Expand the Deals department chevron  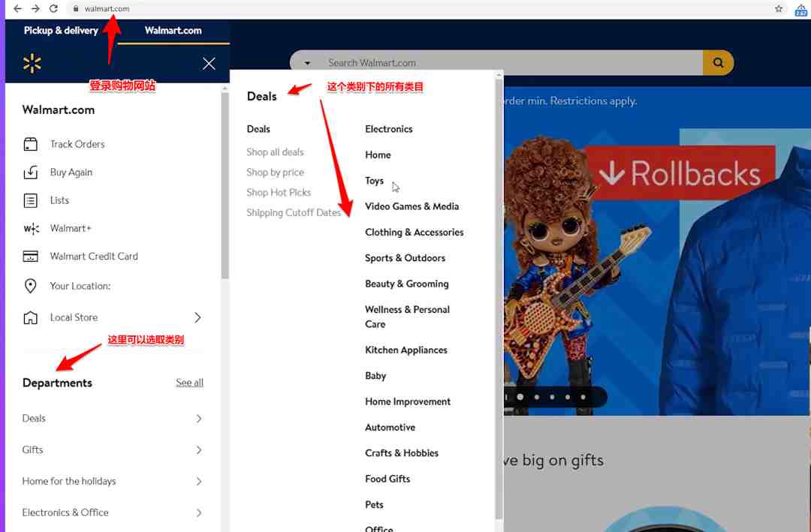pyautogui.click(x=199, y=418)
